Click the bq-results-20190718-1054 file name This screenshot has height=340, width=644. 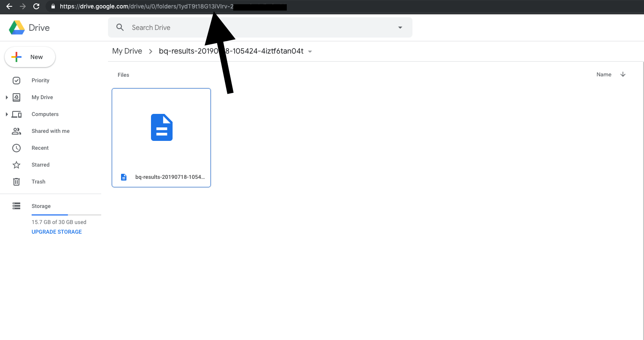pyautogui.click(x=170, y=177)
